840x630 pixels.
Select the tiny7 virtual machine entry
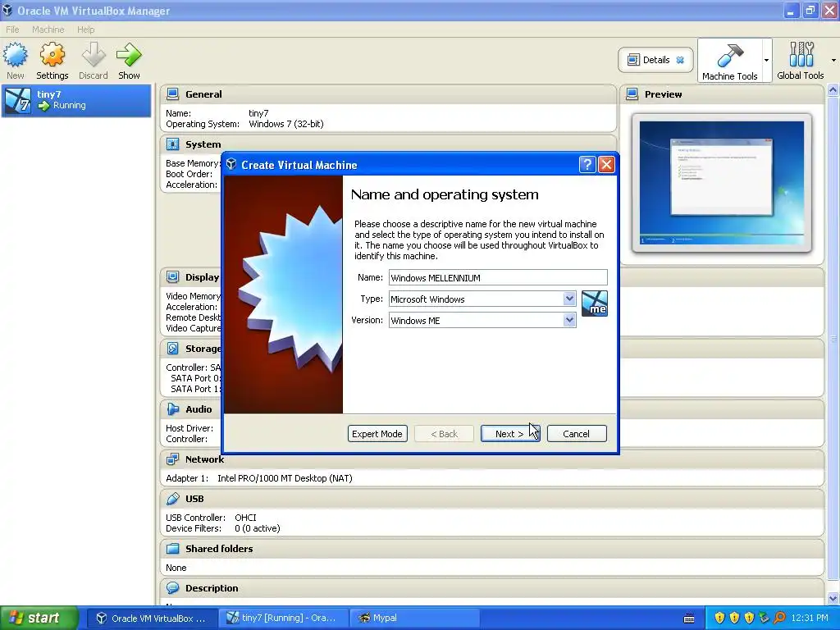coord(76,100)
